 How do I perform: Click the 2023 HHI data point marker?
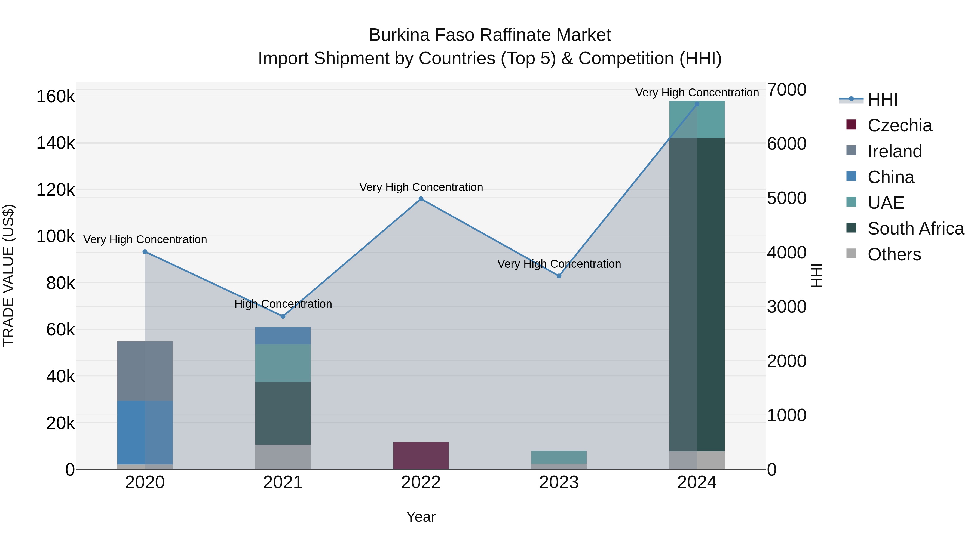pyautogui.click(x=559, y=276)
